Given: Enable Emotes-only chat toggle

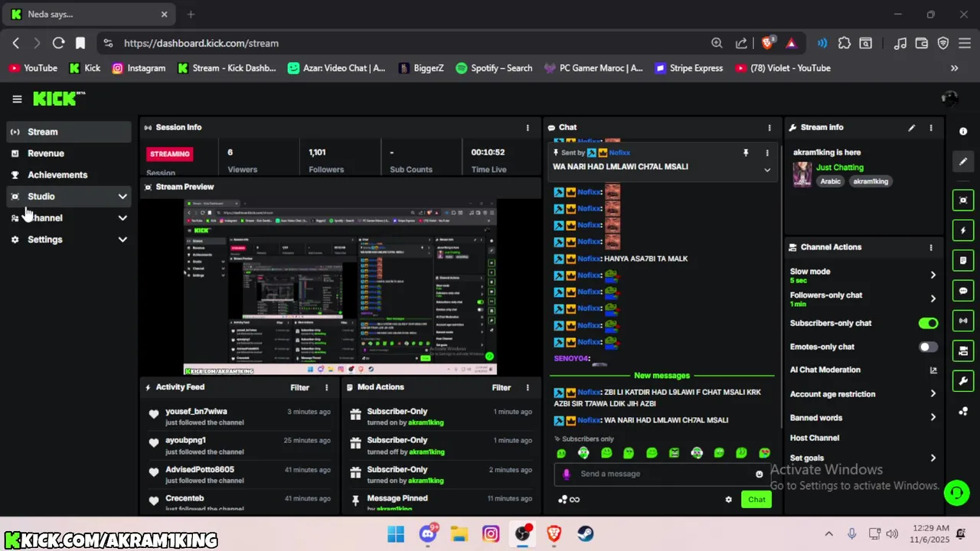Looking at the screenshot, I should pyautogui.click(x=928, y=347).
